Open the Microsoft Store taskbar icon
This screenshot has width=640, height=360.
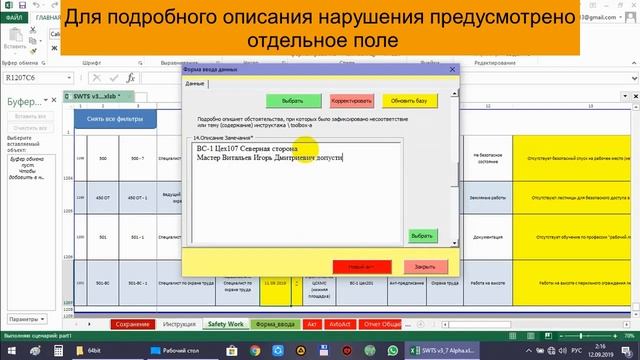point(232,351)
